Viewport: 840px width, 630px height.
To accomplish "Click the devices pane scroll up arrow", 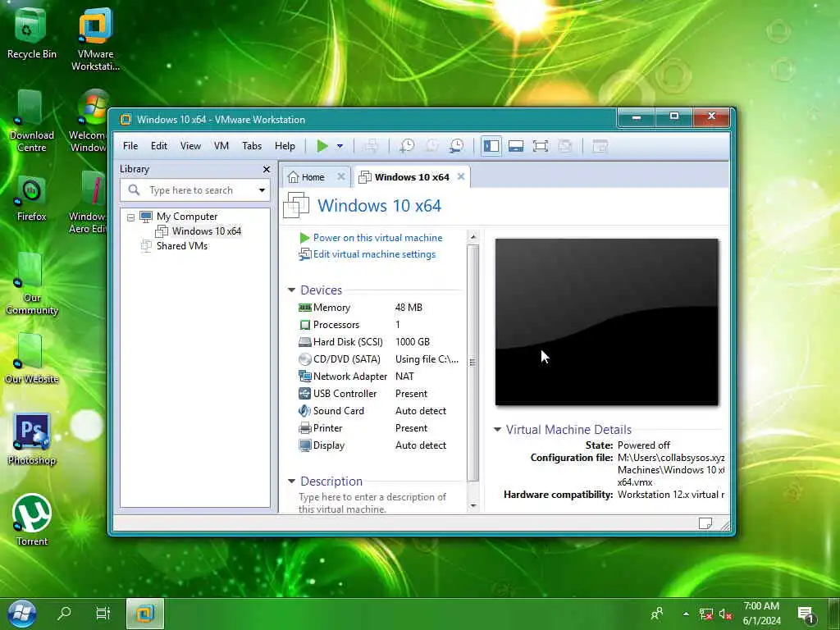I will [x=472, y=236].
